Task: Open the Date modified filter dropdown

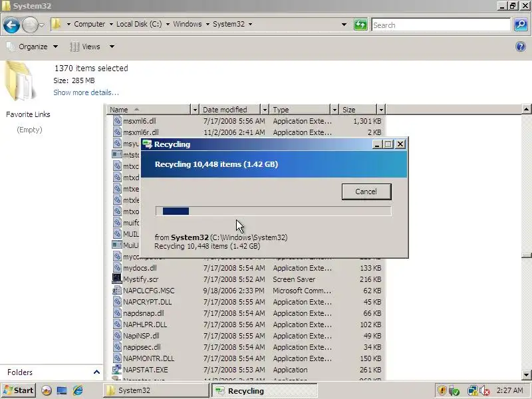Action: pos(265,110)
